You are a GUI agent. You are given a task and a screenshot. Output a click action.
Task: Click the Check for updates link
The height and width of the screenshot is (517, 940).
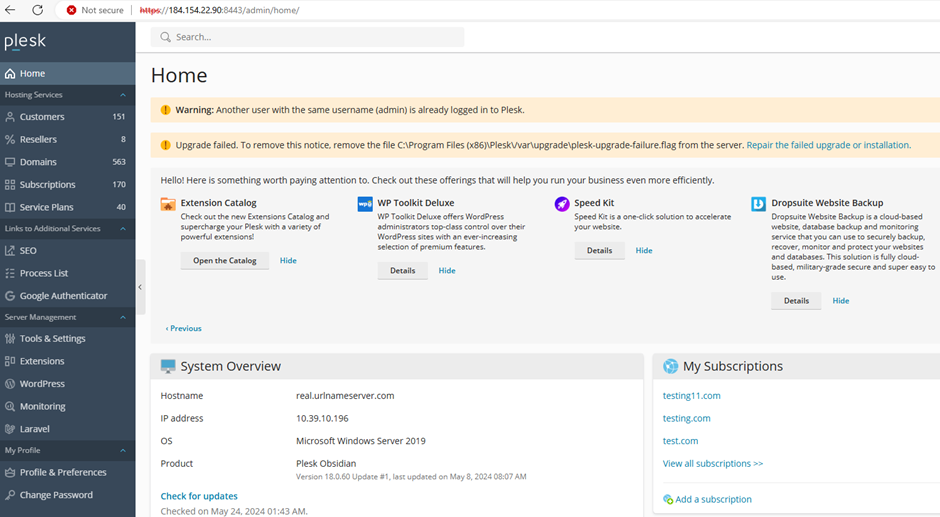(199, 496)
